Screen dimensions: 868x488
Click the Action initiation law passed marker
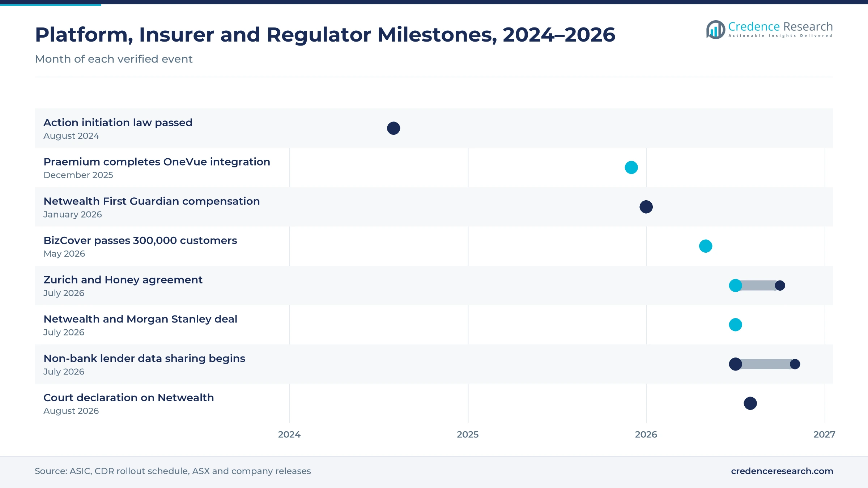(393, 128)
